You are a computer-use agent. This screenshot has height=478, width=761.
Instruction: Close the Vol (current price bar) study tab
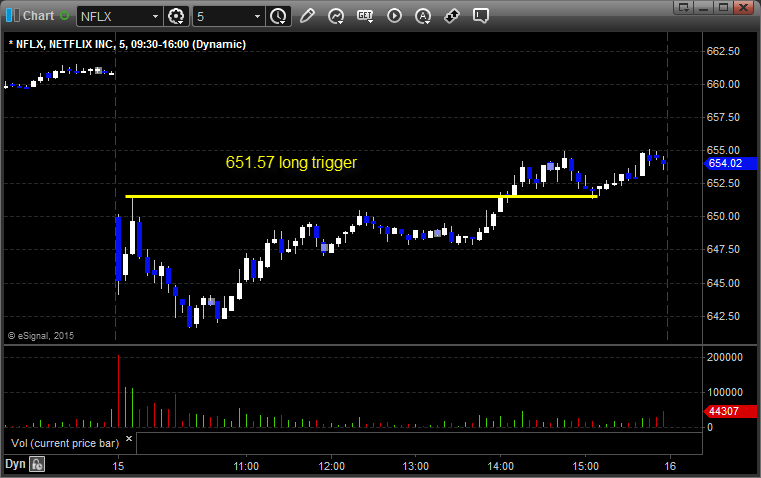pyautogui.click(x=129, y=439)
